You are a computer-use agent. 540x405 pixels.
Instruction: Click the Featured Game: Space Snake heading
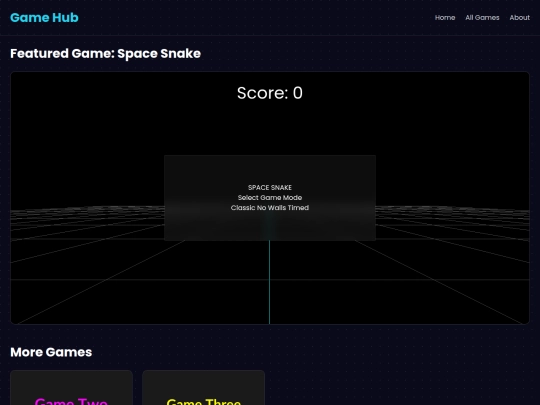[105, 54]
